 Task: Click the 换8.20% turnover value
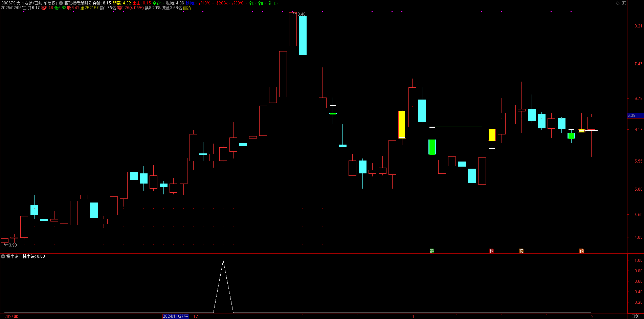point(153,8)
